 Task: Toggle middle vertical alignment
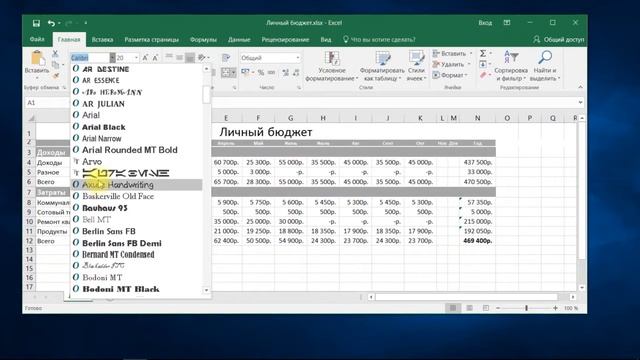point(179,58)
